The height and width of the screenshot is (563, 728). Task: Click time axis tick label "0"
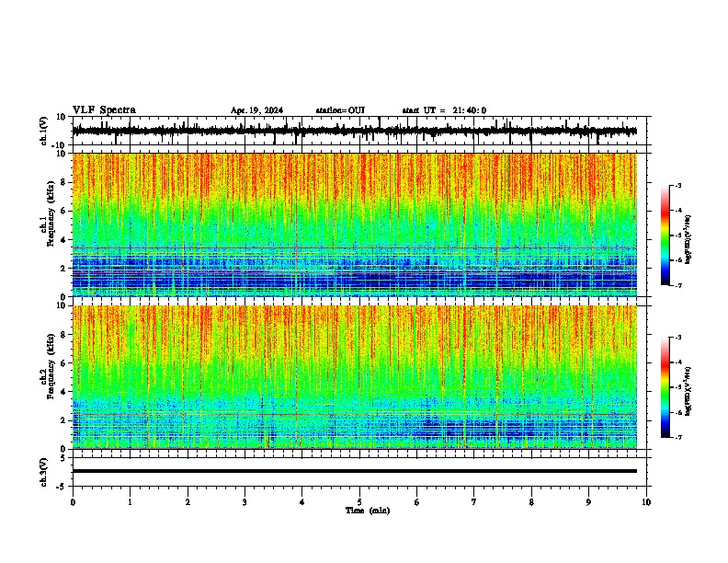click(73, 502)
